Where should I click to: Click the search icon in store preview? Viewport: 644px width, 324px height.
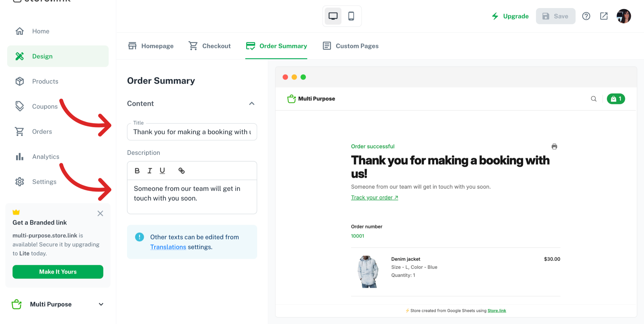coord(594,99)
